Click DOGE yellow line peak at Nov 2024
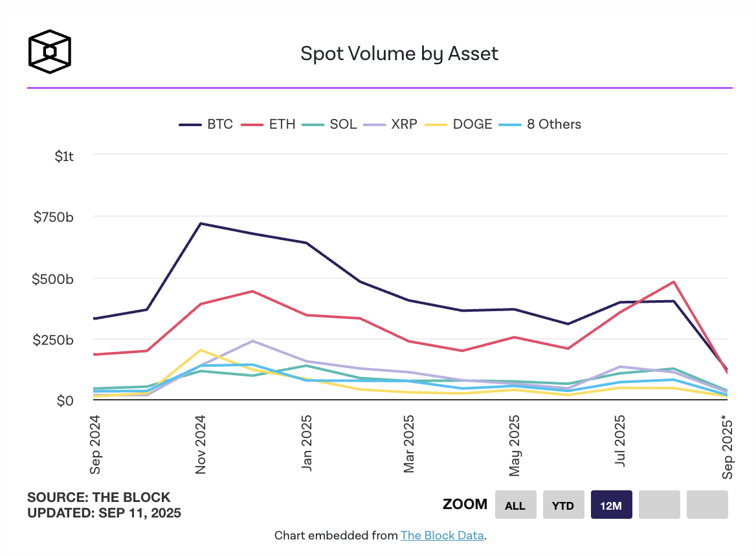The image size is (756, 555). click(201, 350)
